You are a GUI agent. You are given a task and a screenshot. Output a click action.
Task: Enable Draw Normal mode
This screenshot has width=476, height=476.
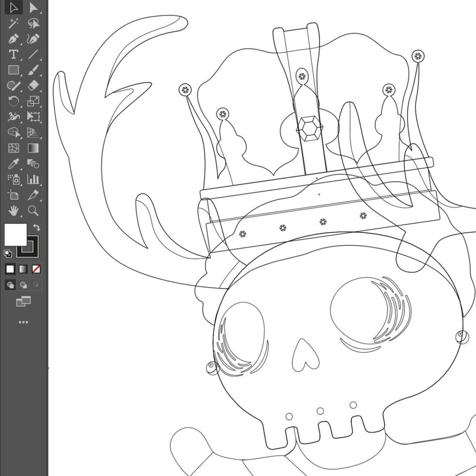click(10, 285)
